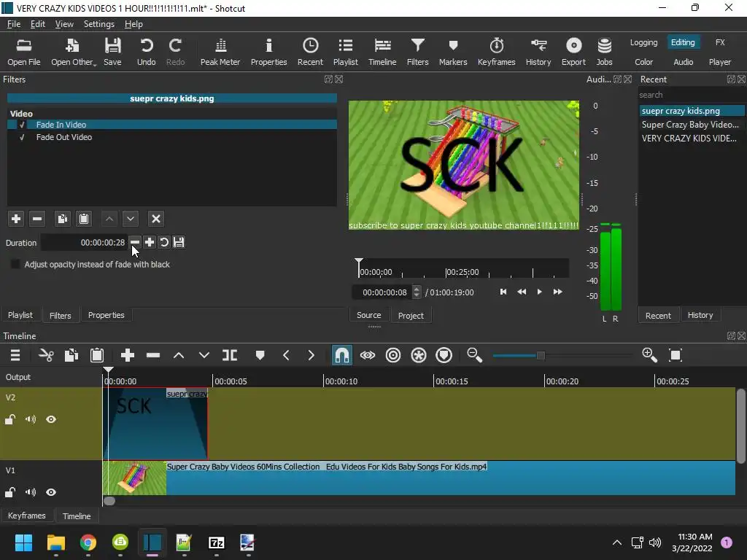Screen dimensions: 747x560
Task: Toggle the Fade Out Video filter checkbox
Action: (21, 137)
